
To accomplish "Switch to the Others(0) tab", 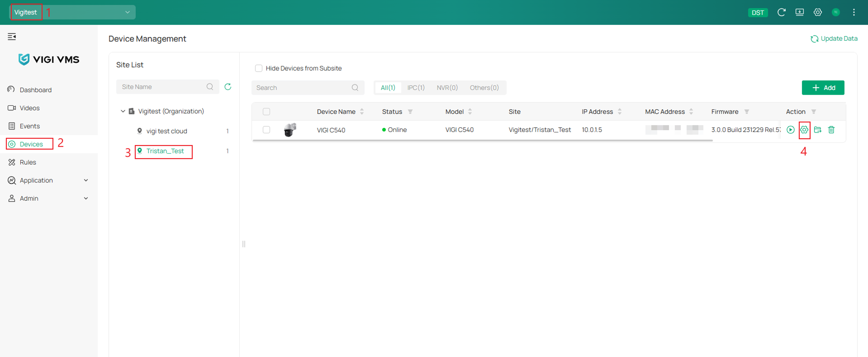I will pos(484,88).
